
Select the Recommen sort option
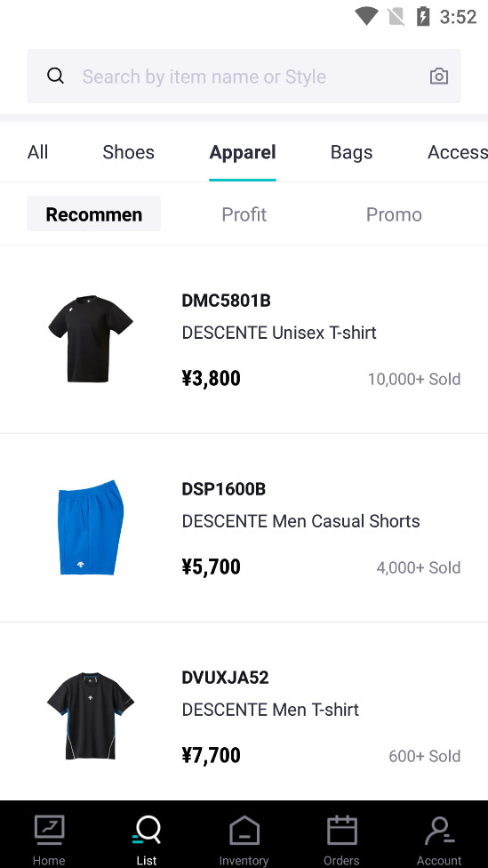(94, 213)
